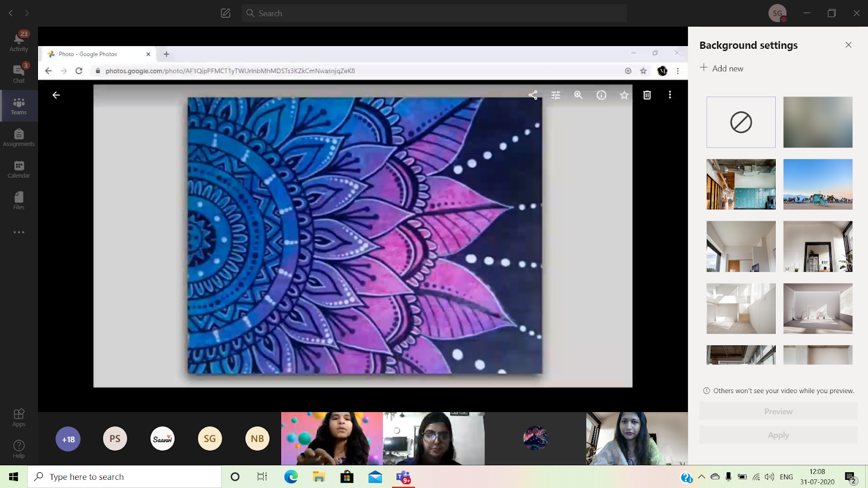Open the Windows Start menu

pos(14,477)
